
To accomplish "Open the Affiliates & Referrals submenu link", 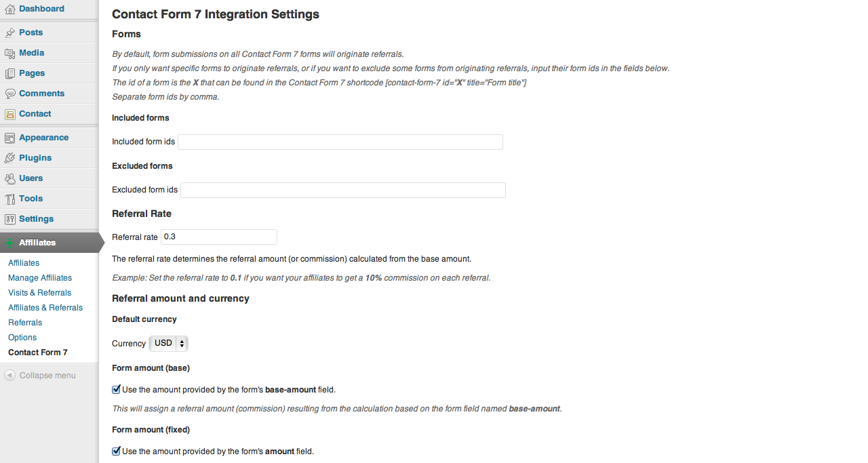I will point(45,308).
